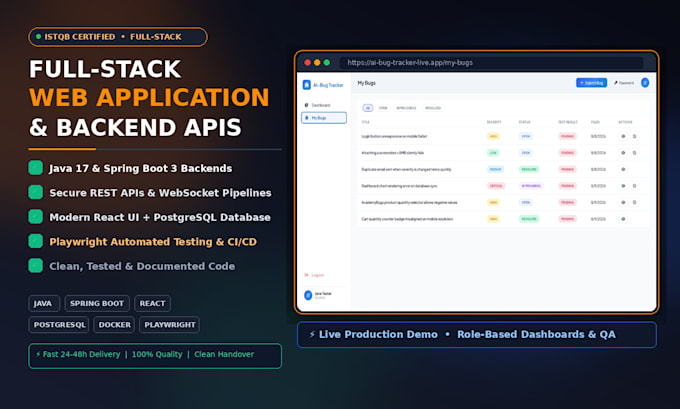The image size is (680, 409).
Task: Click the blue Medium severity badge
Action: (495, 169)
